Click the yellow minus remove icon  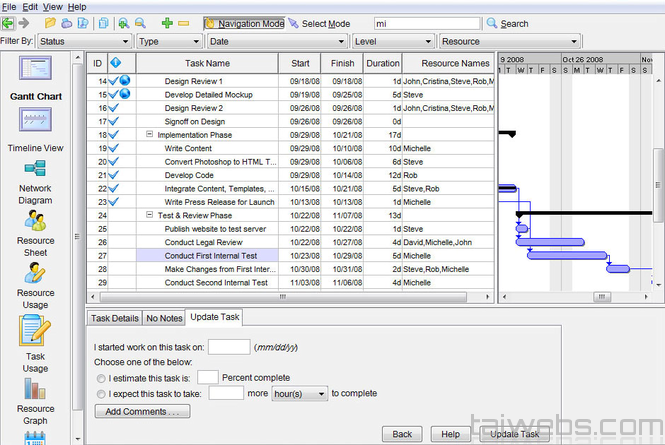point(184,23)
